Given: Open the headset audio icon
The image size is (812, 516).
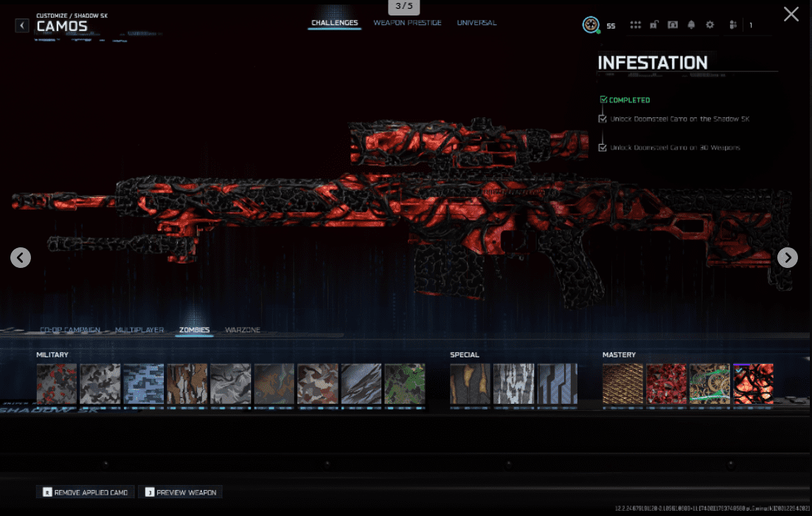Looking at the screenshot, I should pos(672,24).
